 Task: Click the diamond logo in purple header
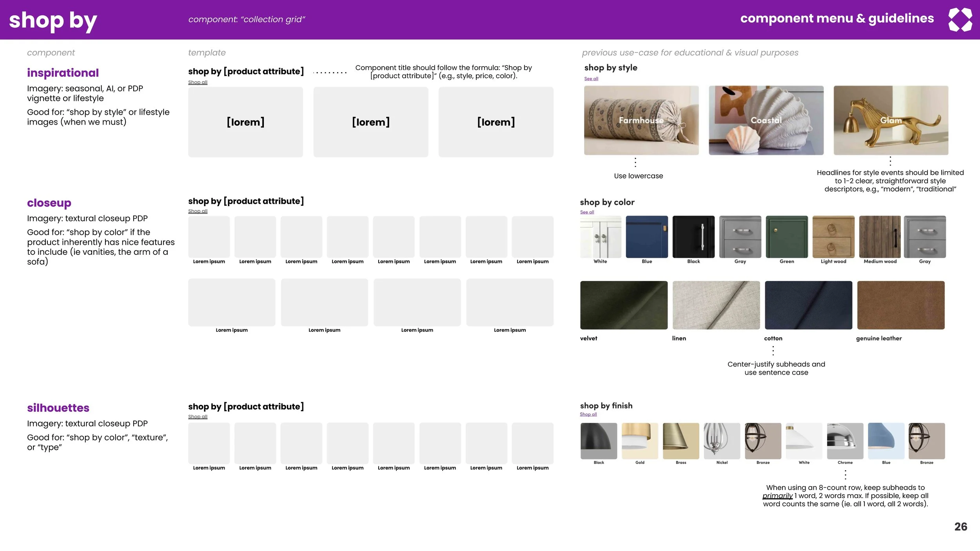pos(960,20)
